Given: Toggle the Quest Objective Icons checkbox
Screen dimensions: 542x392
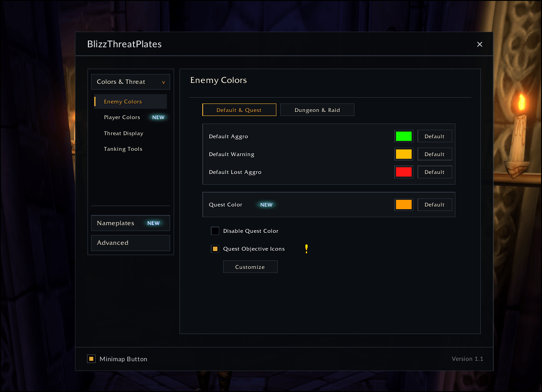Looking at the screenshot, I should point(215,249).
